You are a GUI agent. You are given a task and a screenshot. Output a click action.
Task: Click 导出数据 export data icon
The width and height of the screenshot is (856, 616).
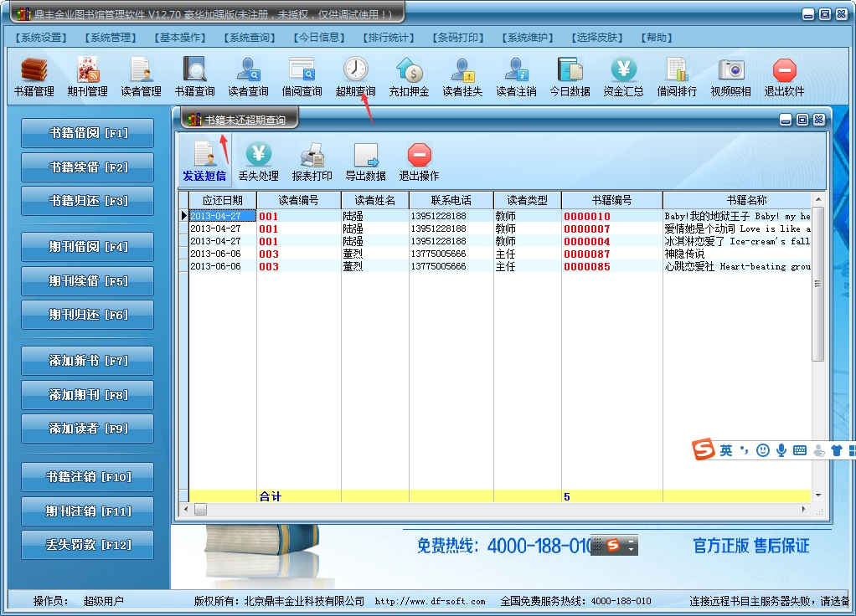(x=365, y=156)
